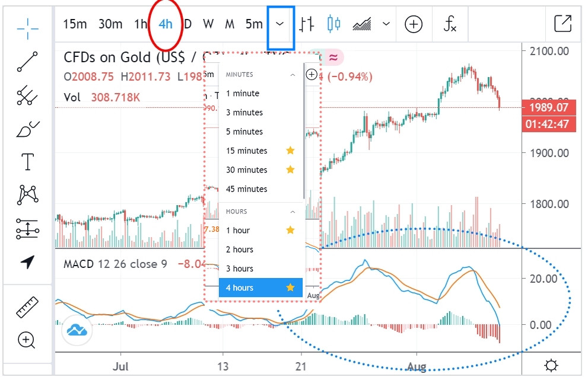Open the indicators fx button
The image size is (588, 377).
tap(450, 24)
